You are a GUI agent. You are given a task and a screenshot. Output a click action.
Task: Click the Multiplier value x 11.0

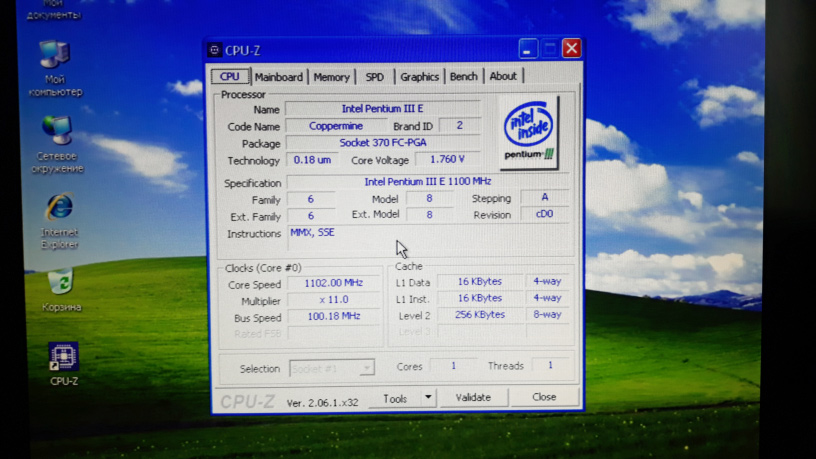pos(334,300)
